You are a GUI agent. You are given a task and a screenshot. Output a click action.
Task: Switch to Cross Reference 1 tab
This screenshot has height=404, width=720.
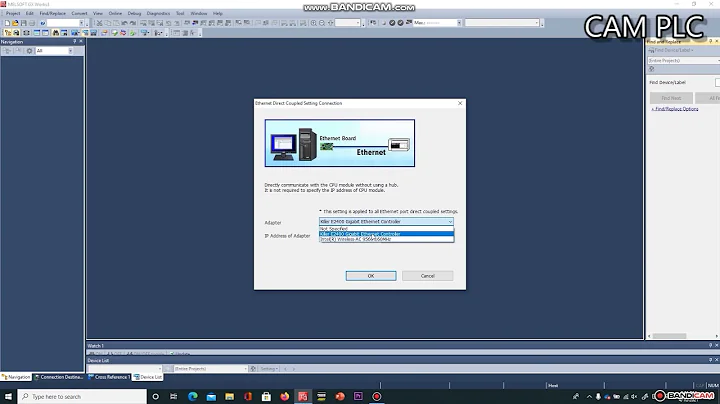[x=109, y=377]
